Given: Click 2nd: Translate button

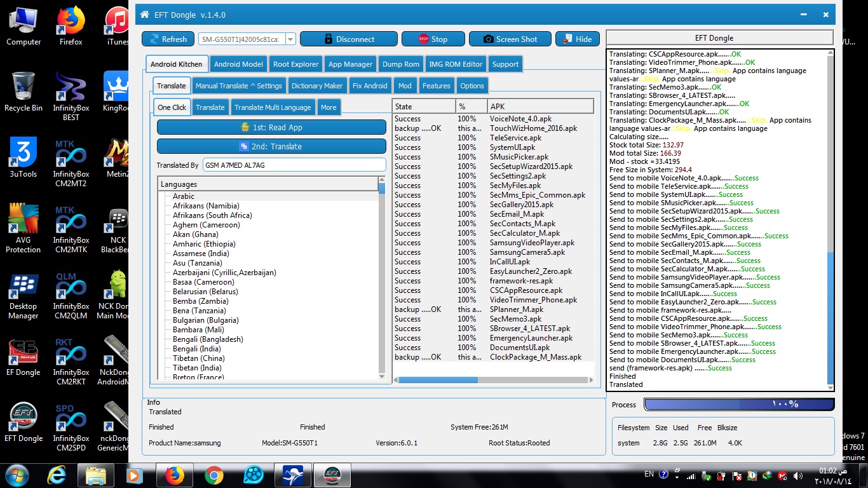Looking at the screenshot, I should (271, 146).
